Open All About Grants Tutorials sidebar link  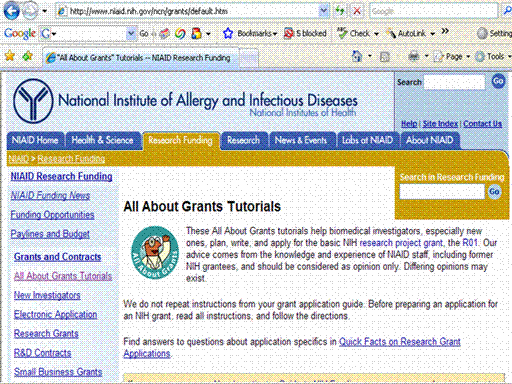click(x=63, y=276)
